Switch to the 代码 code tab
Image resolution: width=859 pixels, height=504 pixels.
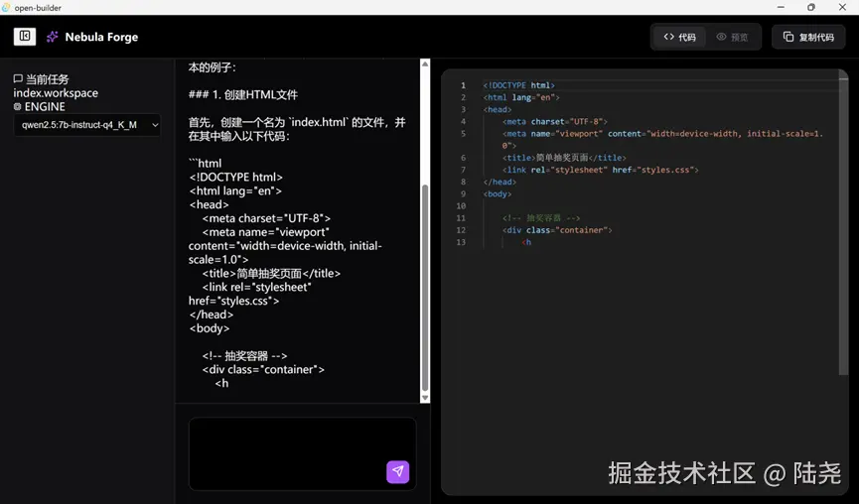(x=679, y=37)
